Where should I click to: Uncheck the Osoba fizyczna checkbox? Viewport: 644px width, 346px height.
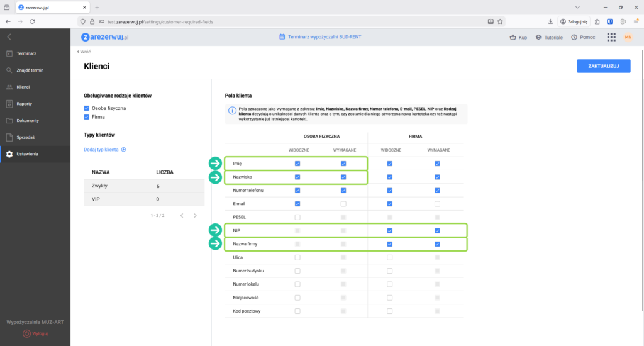(87, 108)
